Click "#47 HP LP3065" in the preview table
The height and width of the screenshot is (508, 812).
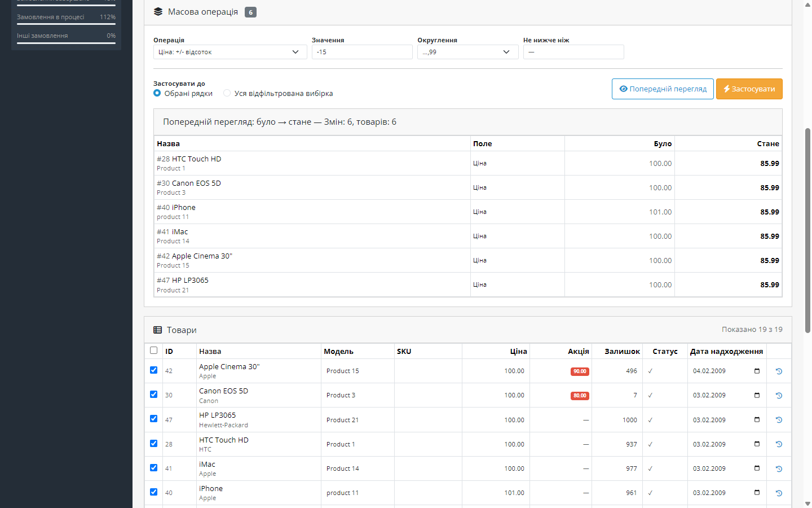(x=183, y=281)
